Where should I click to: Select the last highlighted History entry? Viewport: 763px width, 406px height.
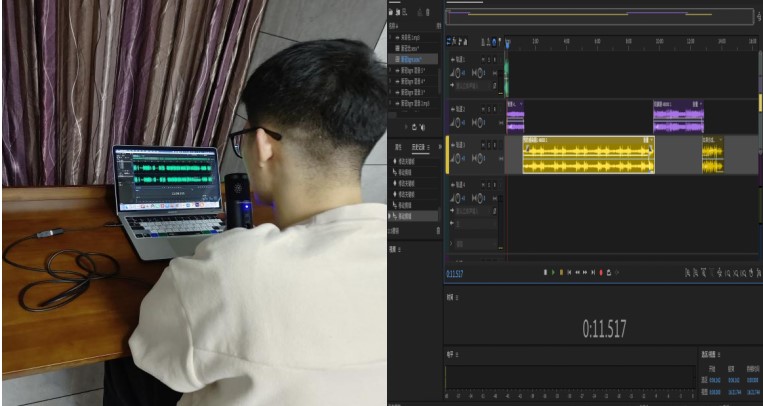[413, 216]
